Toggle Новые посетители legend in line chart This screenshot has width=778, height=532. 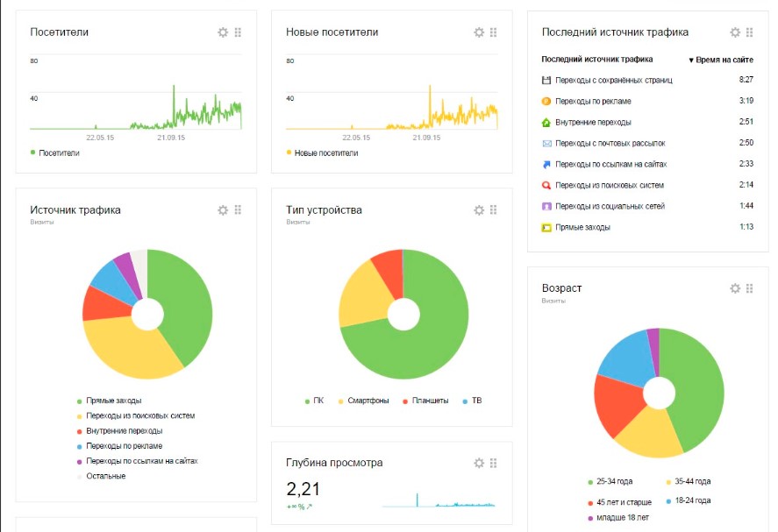(322, 153)
